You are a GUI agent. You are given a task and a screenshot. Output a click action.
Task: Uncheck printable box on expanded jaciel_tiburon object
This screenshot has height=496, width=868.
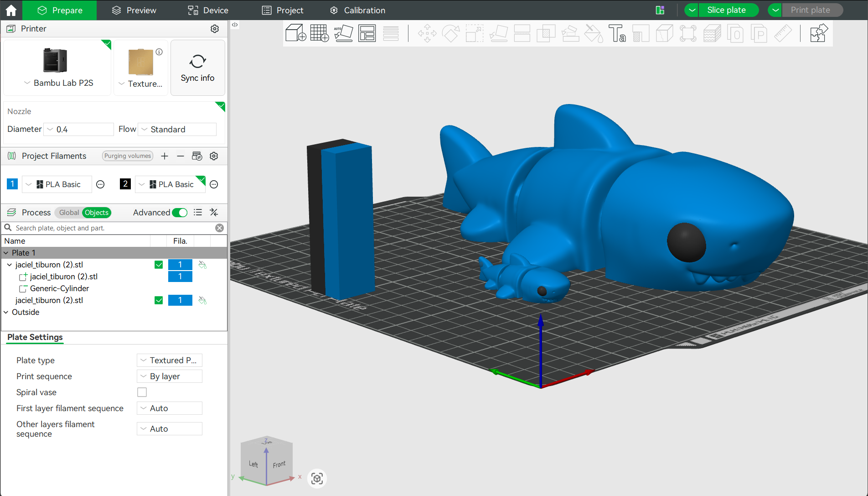[159, 265]
